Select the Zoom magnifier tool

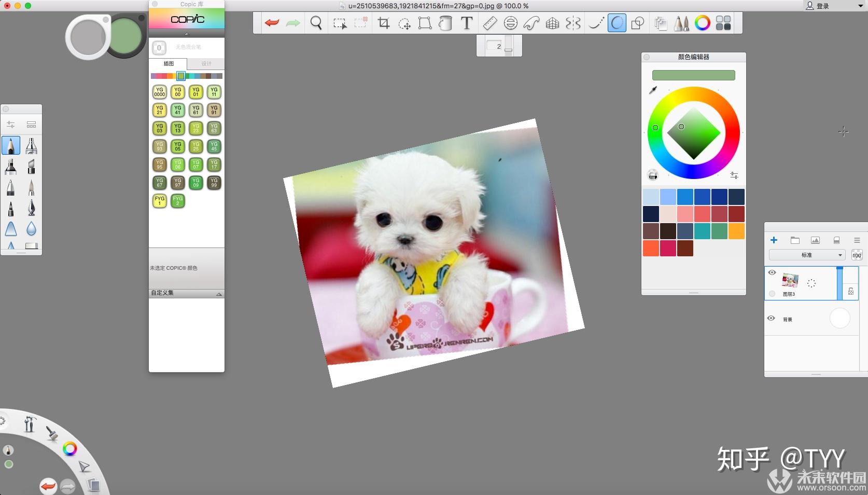pyautogui.click(x=316, y=23)
